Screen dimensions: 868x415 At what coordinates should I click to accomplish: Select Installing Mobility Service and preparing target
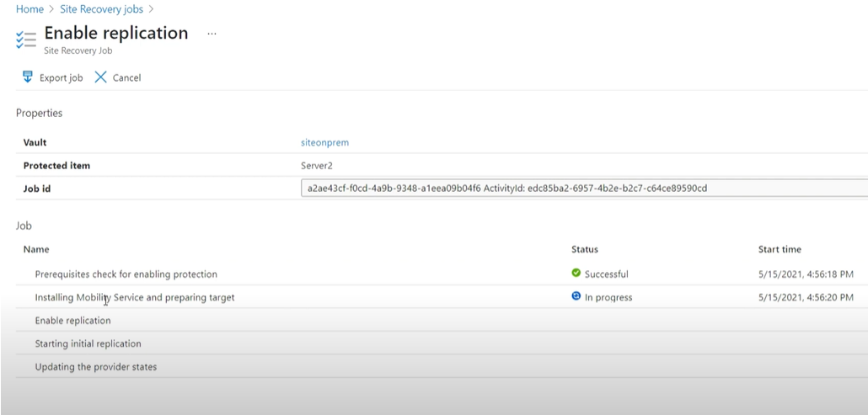point(135,297)
